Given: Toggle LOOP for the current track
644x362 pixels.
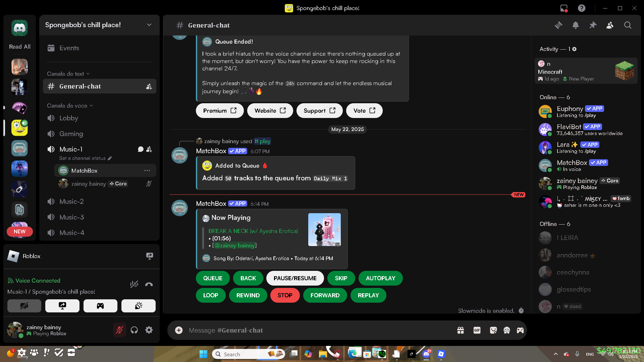Looking at the screenshot, I should click(x=211, y=295).
